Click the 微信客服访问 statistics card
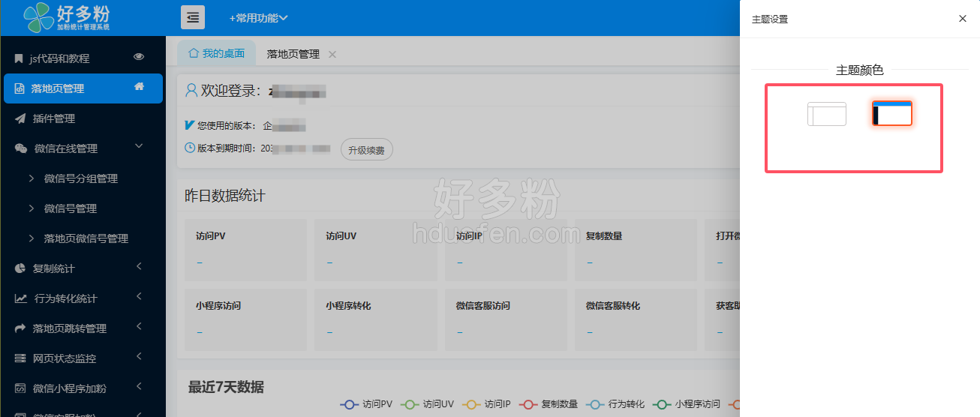Screen dimensions: 980x417 pos(507,319)
